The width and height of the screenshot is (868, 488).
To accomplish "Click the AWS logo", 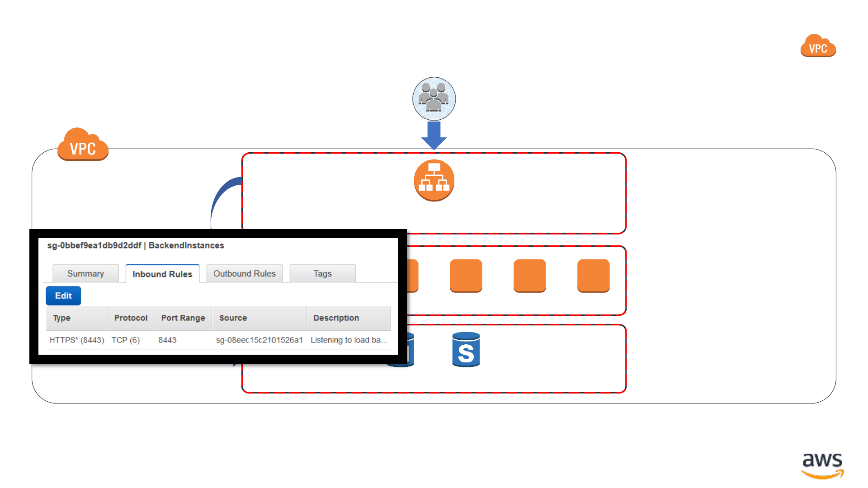I will tap(822, 466).
